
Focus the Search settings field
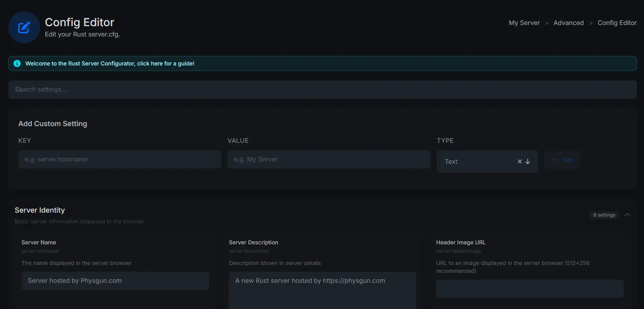(x=323, y=90)
